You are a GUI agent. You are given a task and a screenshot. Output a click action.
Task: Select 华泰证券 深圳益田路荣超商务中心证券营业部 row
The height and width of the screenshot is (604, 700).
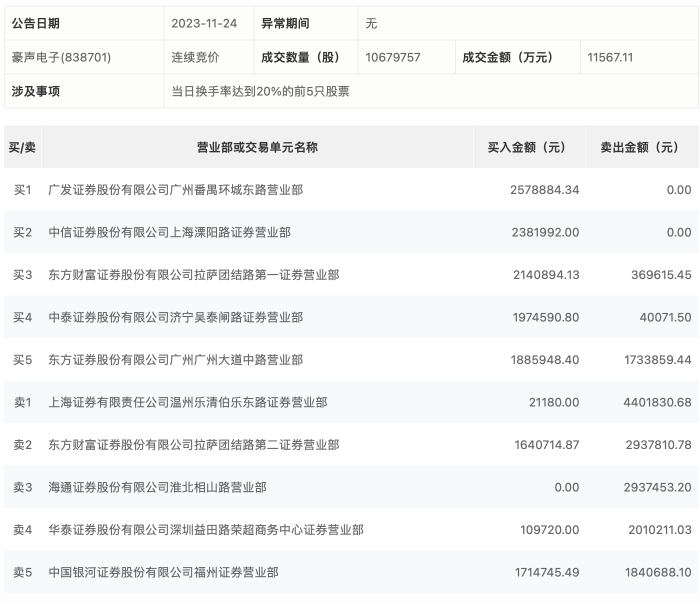pyautogui.click(x=351, y=530)
